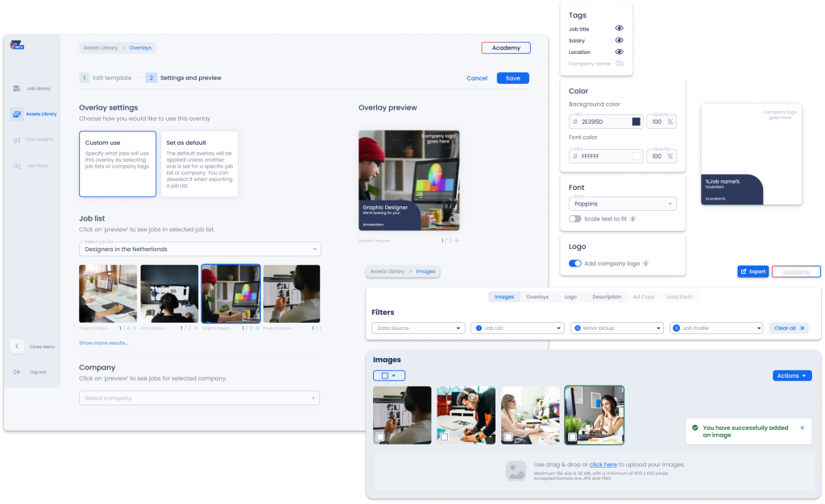Show the Company name tag

point(620,64)
